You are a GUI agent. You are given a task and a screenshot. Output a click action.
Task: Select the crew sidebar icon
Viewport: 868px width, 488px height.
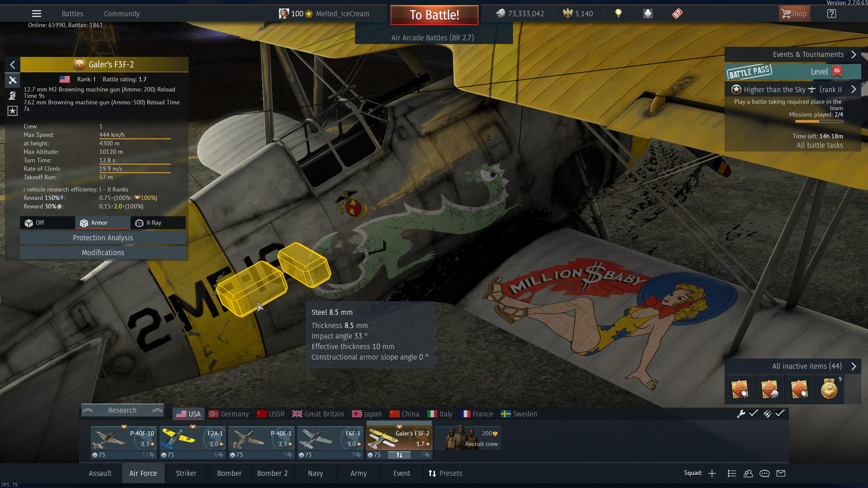pyautogui.click(x=13, y=96)
